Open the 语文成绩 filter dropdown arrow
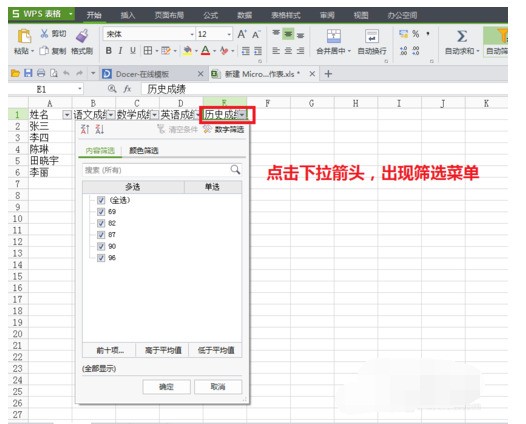 (x=111, y=115)
